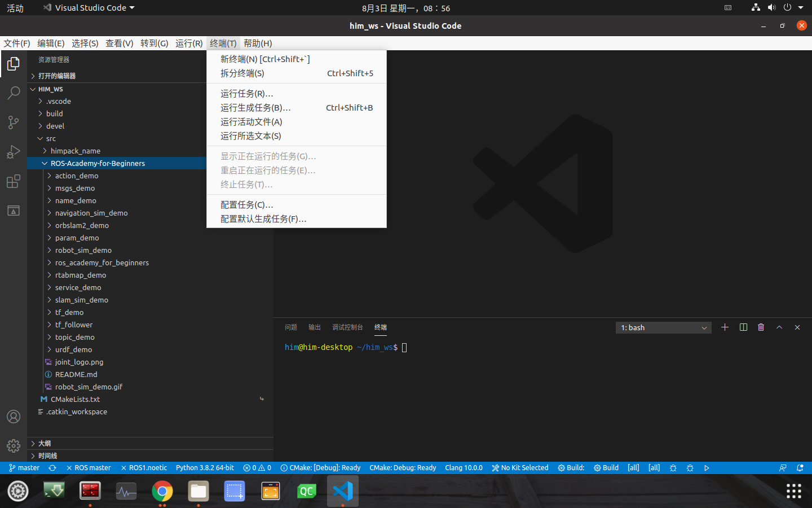Open the 帮助(H) menu

point(258,43)
